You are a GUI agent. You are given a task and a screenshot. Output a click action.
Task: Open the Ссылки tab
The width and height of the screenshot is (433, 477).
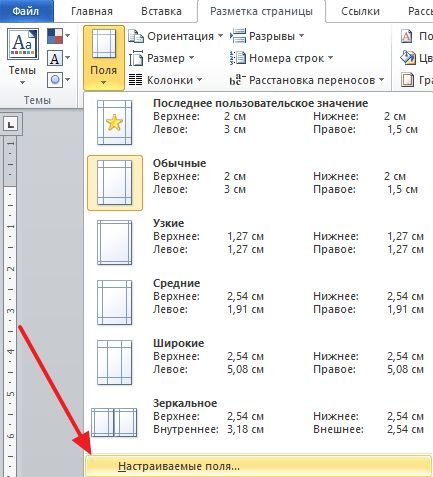pos(360,11)
